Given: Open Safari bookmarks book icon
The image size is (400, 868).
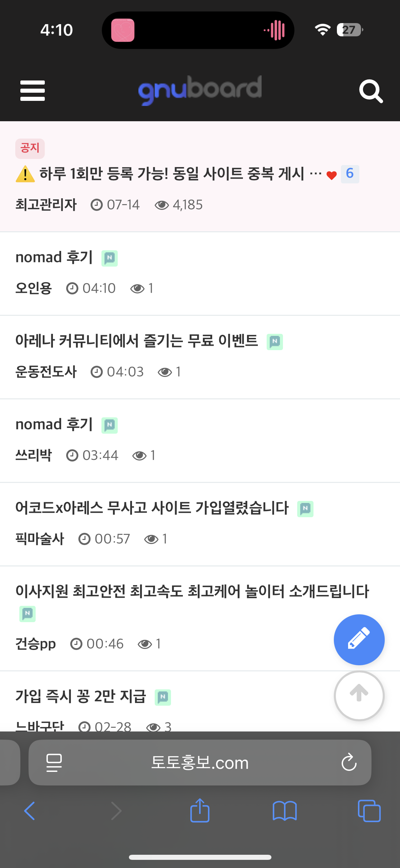Looking at the screenshot, I should [284, 811].
